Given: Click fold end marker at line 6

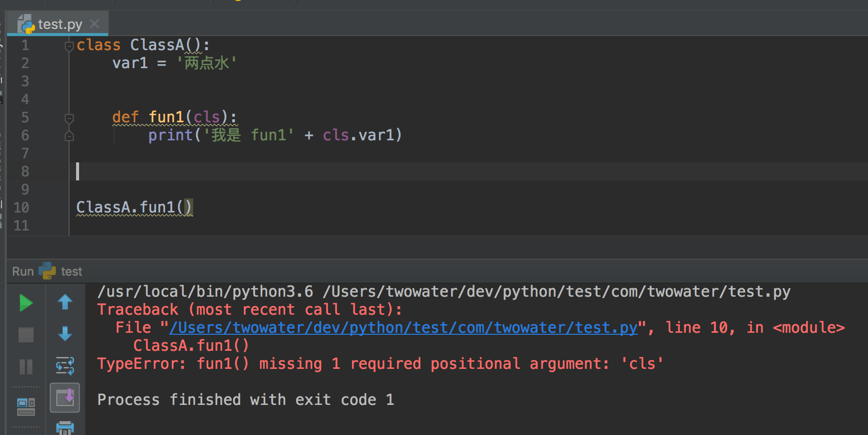Looking at the screenshot, I should pos(69,136).
